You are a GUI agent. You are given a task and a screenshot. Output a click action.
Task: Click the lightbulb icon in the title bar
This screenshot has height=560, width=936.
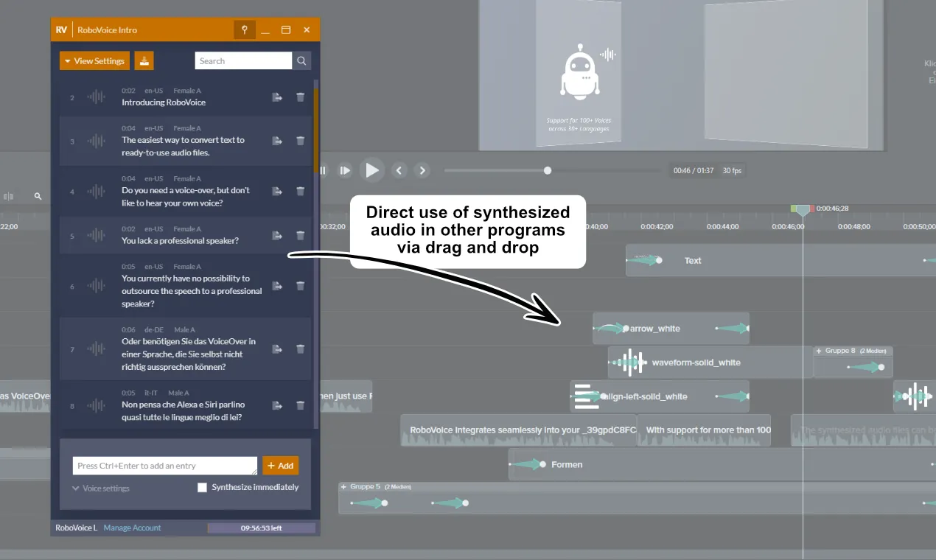click(x=245, y=29)
